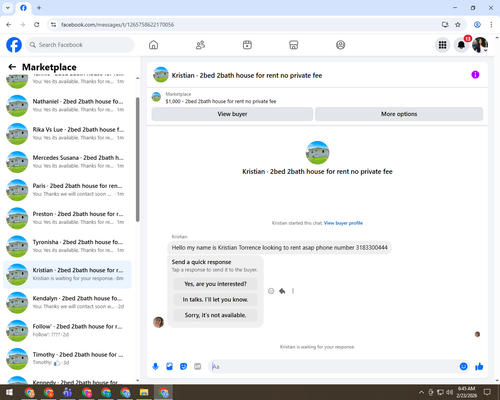This screenshot has height=400, width=500.
Task: Open the View buyer profile link
Action: tap(343, 223)
